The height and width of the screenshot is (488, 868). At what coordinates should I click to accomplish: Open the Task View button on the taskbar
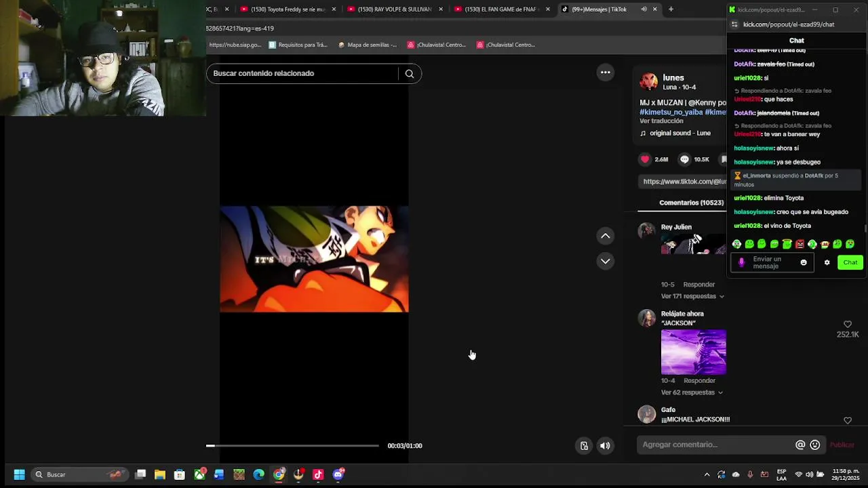click(x=140, y=474)
